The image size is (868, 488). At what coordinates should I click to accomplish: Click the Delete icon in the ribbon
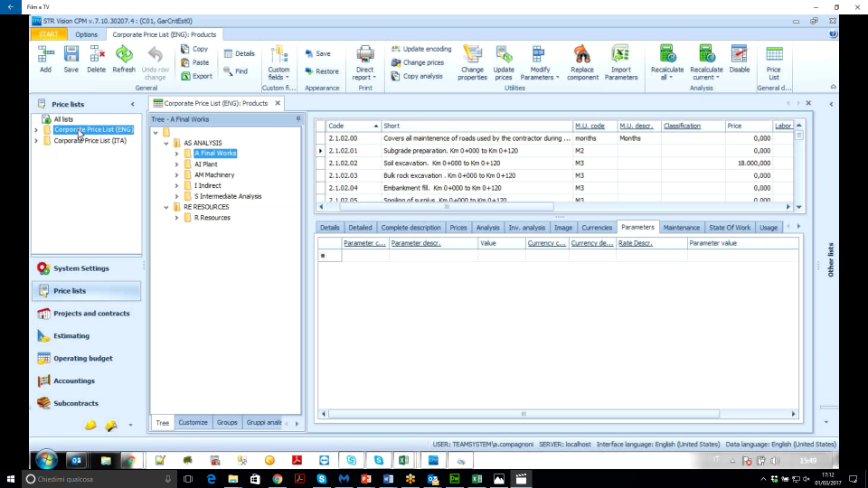[97, 60]
